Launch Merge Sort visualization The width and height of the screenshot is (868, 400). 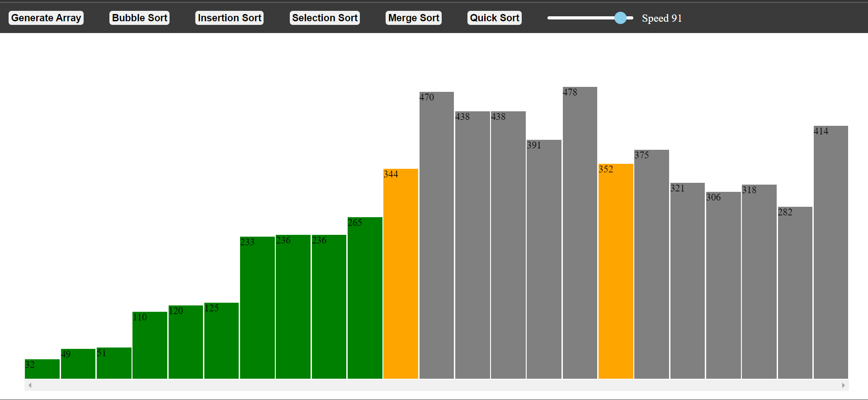[413, 18]
